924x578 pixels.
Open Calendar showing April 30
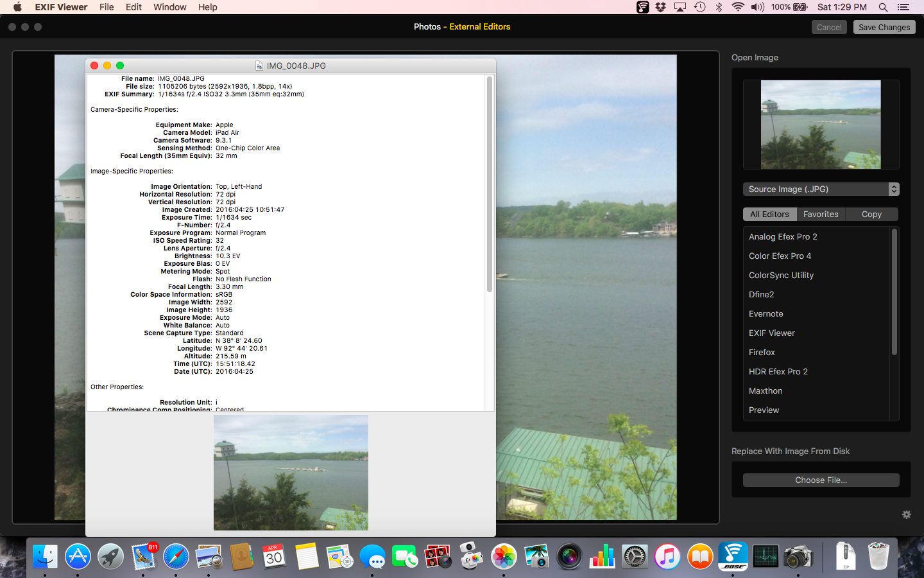click(x=274, y=556)
